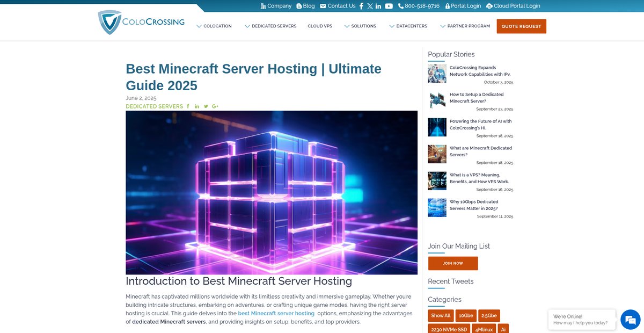
Task: Select the 2230 NVMe SSD category tag
Action: pyautogui.click(x=449, y=329)
